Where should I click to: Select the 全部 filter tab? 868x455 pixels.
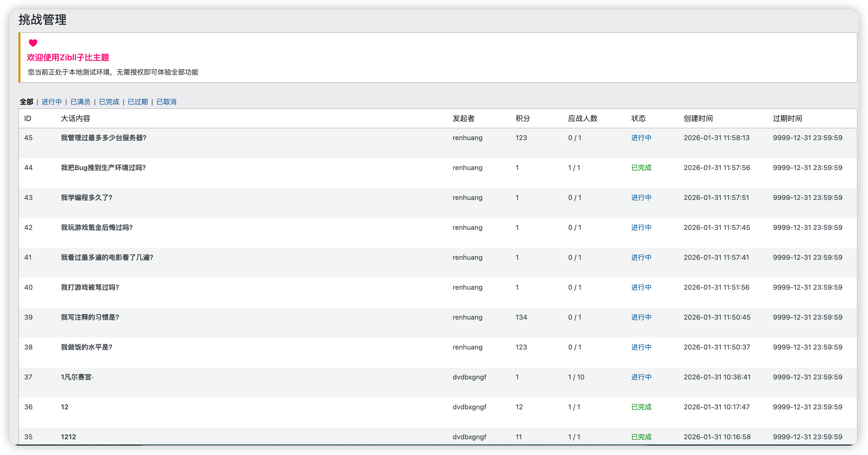point(27,102)
